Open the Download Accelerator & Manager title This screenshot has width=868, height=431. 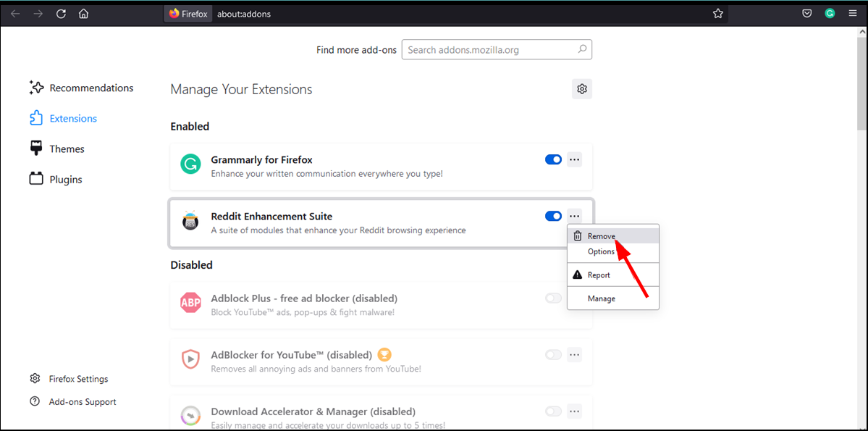[x=313, y=411]
